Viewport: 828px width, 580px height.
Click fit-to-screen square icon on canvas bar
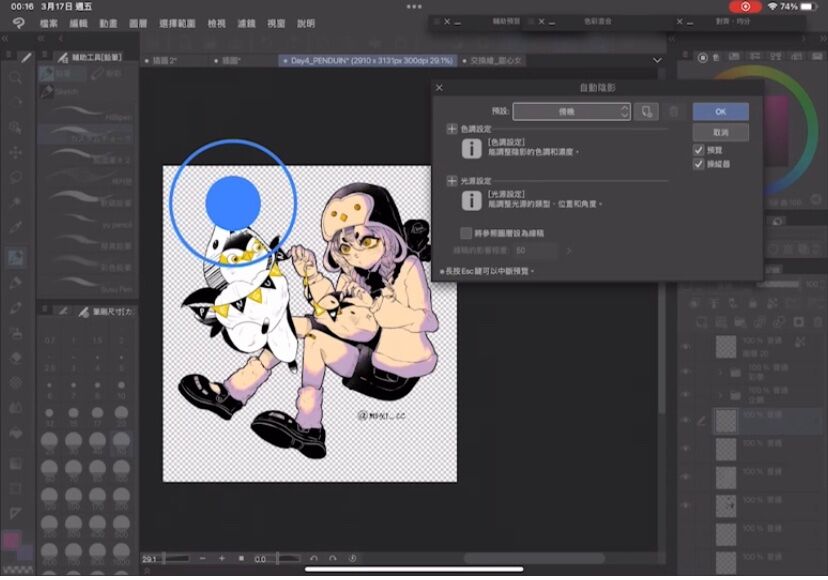pos(241,558)
